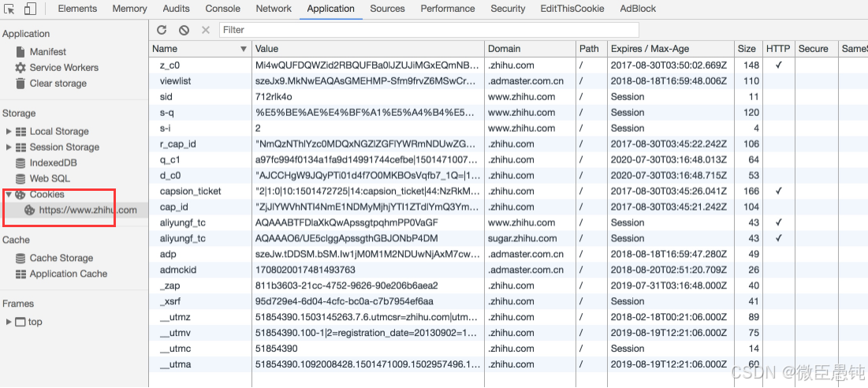Select IndexedDB storage entry
Screen dimensions: 868x388
[53, 162]
